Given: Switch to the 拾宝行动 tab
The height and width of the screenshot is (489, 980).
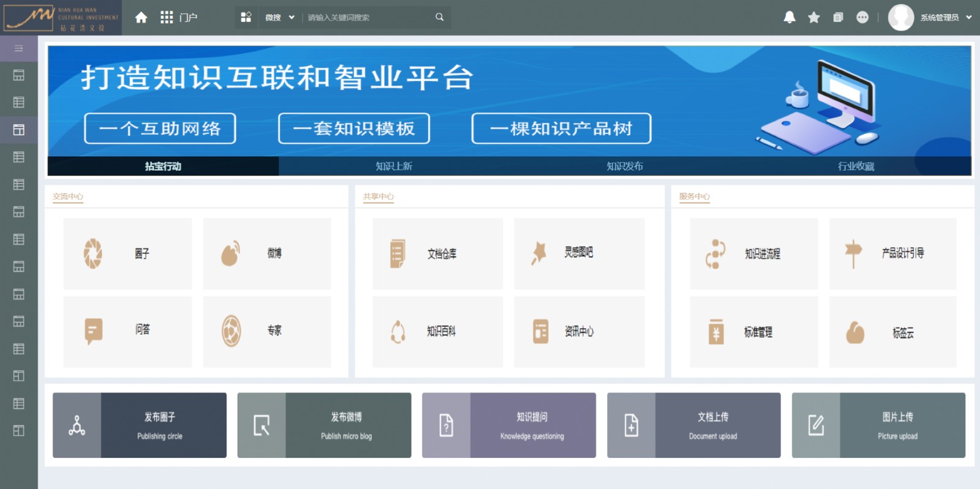Looking at the screenshot, I should coord(163,166).
